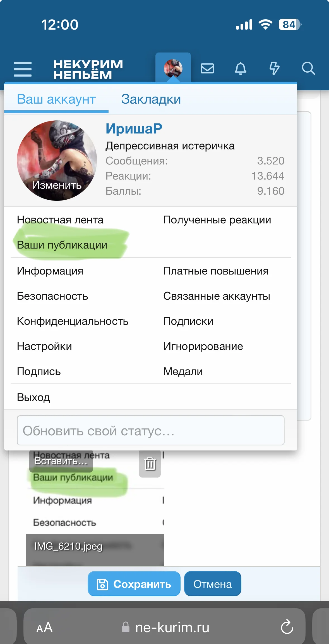Click the Сохранить button
Screen dimensions: 329x644
(134, 584)
